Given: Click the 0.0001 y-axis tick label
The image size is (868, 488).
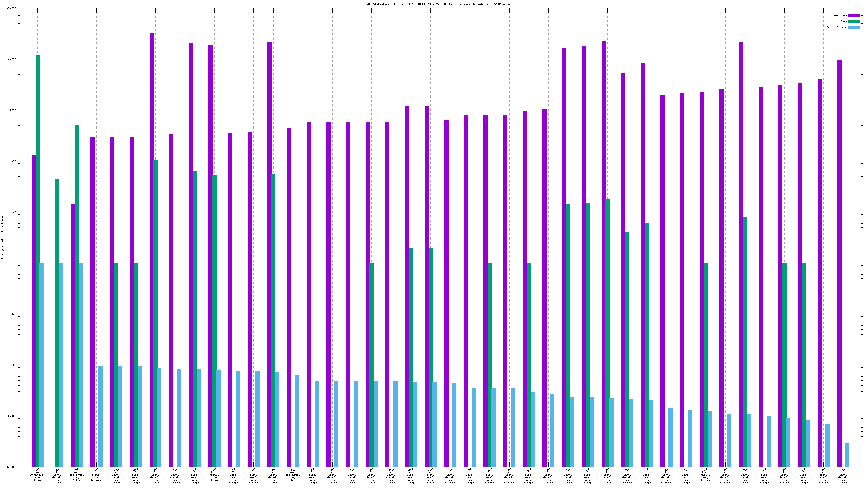Looking at the screenshot, I should point(11,467).
